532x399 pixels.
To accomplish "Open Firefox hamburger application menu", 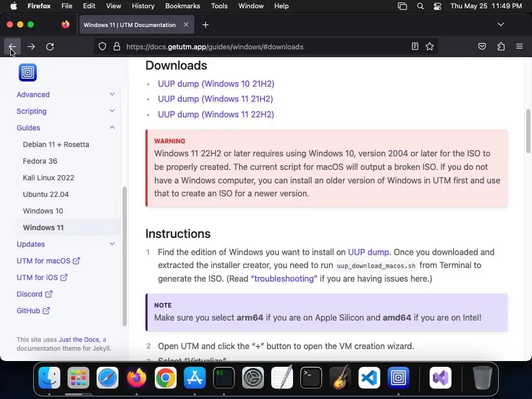I will point(520,46).
